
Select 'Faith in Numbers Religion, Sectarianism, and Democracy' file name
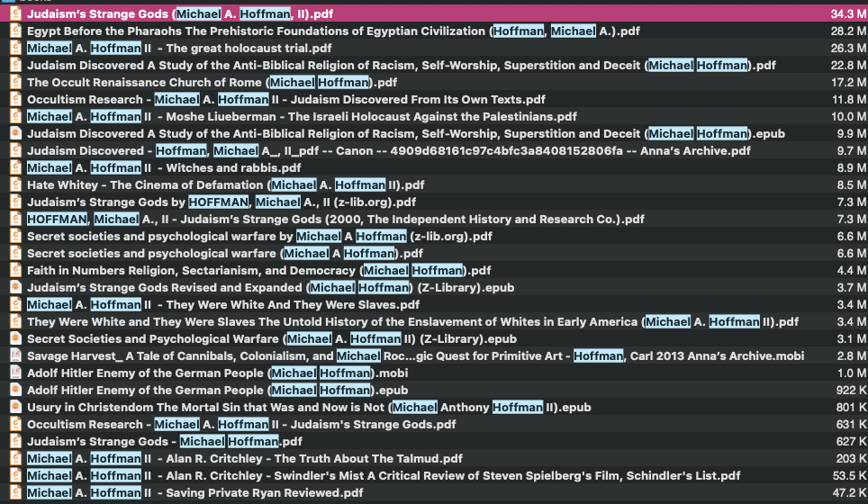(x=259, y=271)
